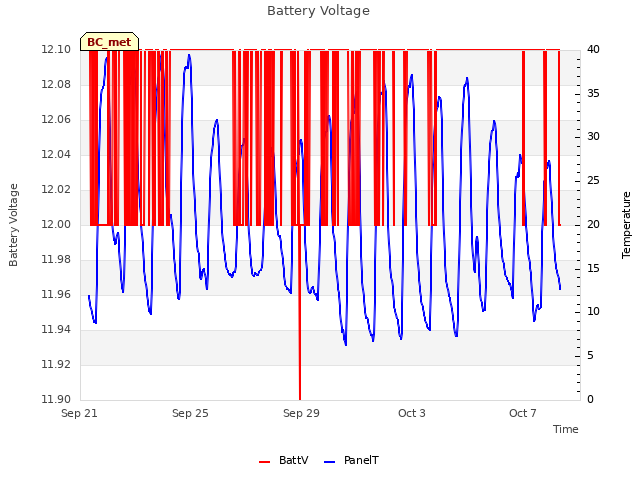Click the 12.08 voltage tick label

(56, 84)
